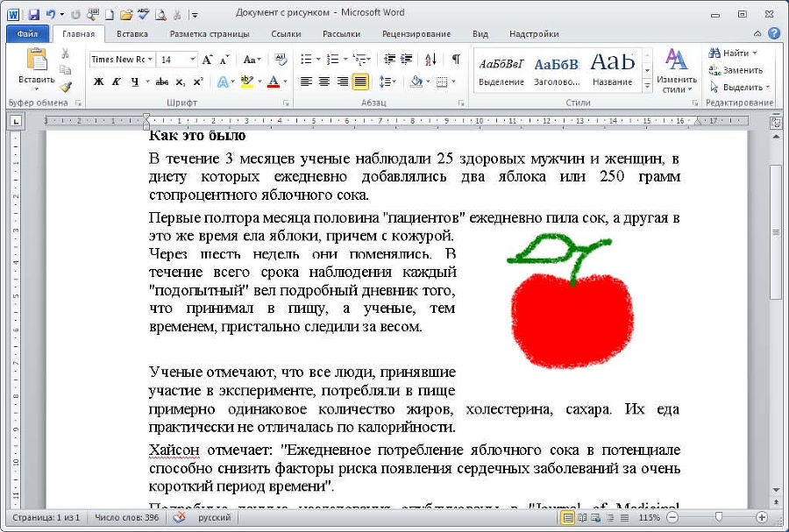The image size is (789, 532).
Task: Show paragraph marks with the ¶ icon
Action: (456, 60)
